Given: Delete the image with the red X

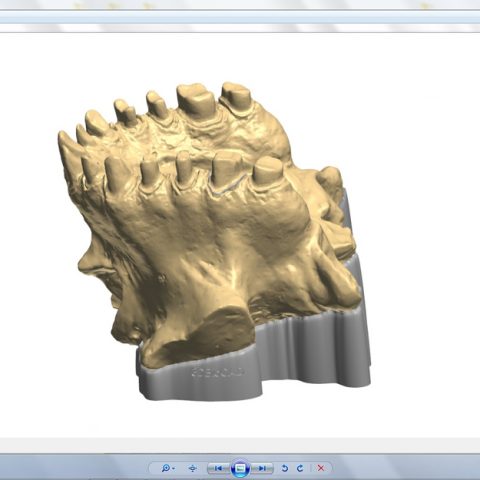Looking at the screenshot, I should click(x=321, y=468).
